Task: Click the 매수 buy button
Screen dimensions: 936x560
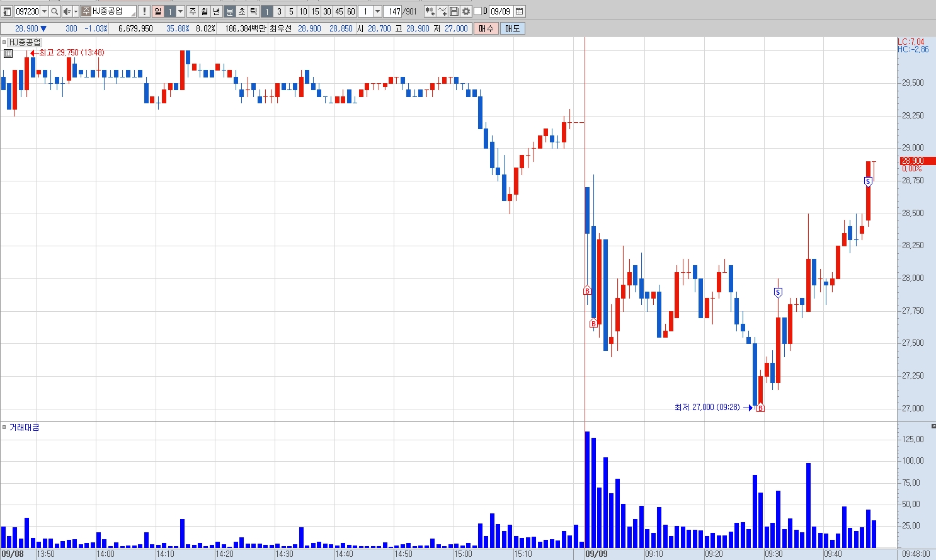Action: 486,28
